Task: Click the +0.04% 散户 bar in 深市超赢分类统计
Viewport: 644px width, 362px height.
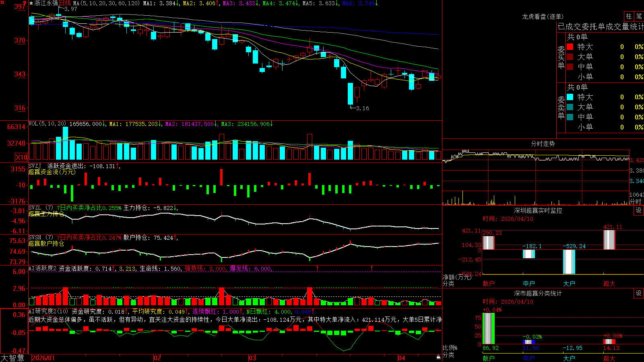Action: [489, 328]
